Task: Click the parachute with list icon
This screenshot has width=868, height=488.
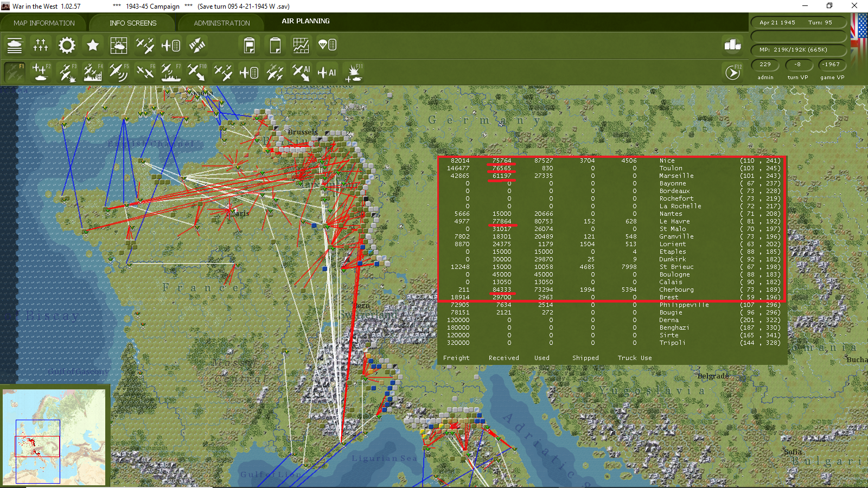Action: [327, 45]
